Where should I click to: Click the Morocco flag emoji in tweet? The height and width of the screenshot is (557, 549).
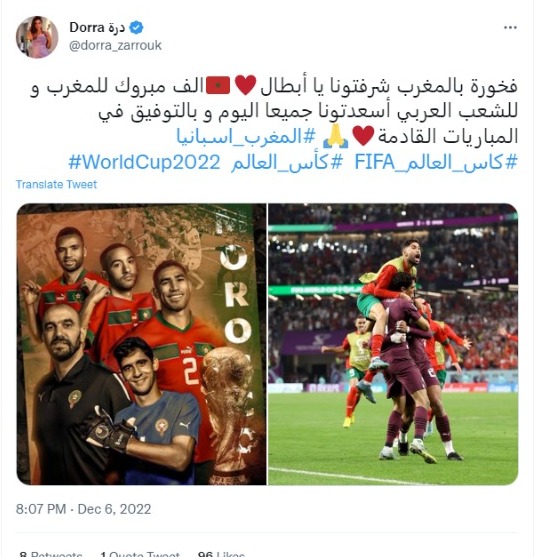click(x=218, y=85)
